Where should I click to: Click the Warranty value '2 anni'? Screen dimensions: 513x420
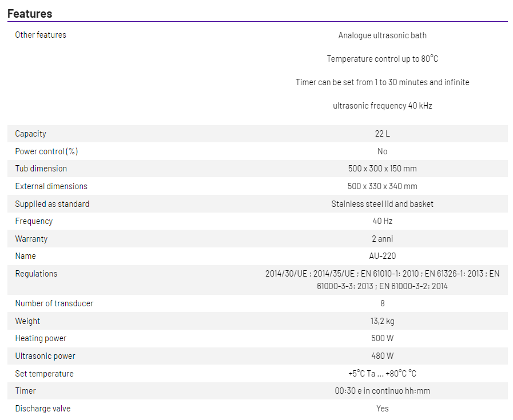pyautogui.click(x=382, y=239)
